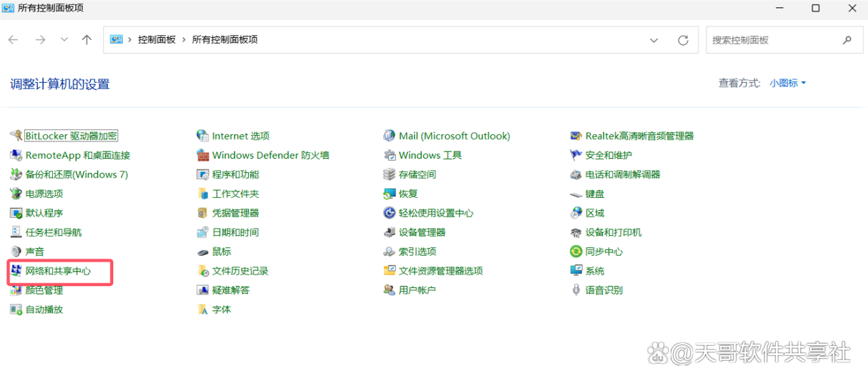This screenshot has height=383, width=868.
Task: Click the 语音识别 microphone icon
Action: pyautogui.click(x=576, y=290)
